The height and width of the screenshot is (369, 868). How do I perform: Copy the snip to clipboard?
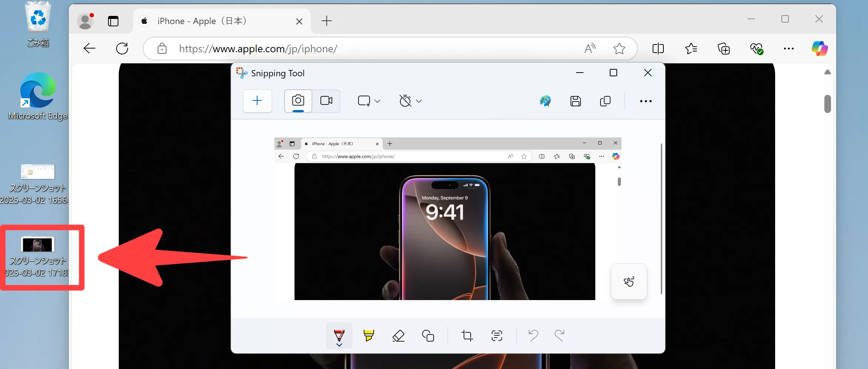coord(605,101)
